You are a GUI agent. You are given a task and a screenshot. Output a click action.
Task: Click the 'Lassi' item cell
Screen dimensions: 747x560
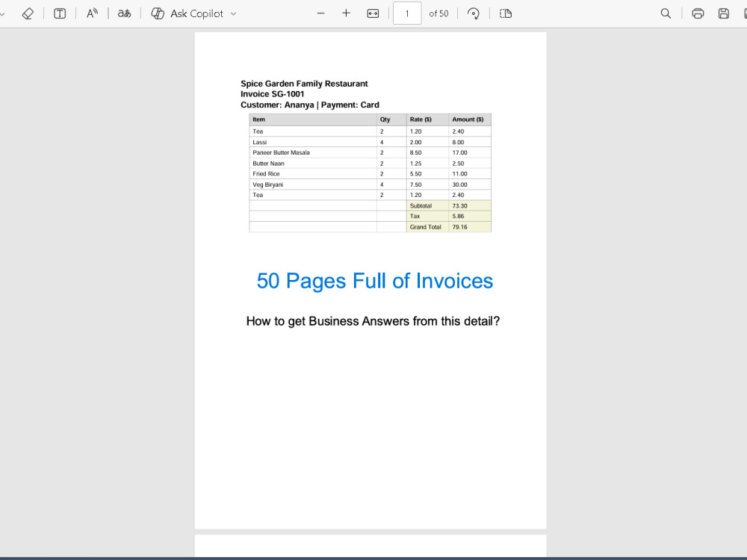tap(313, 142)
